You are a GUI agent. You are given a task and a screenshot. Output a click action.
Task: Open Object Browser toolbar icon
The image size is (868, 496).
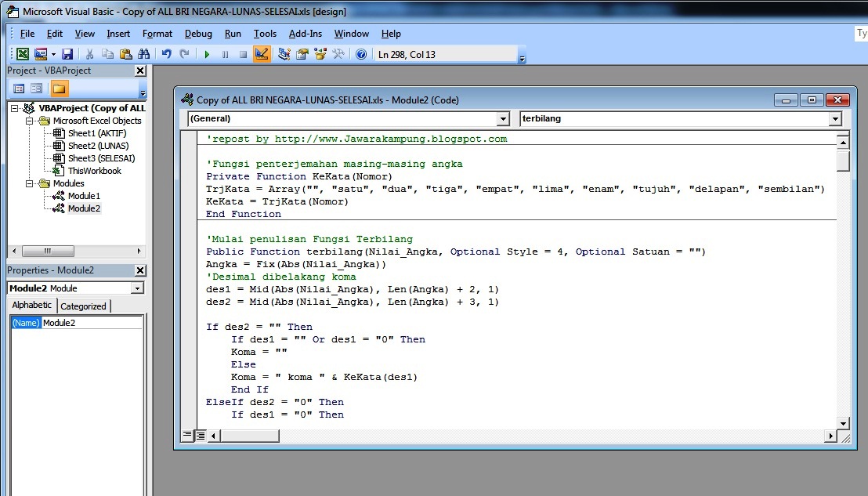pos(320,54)
